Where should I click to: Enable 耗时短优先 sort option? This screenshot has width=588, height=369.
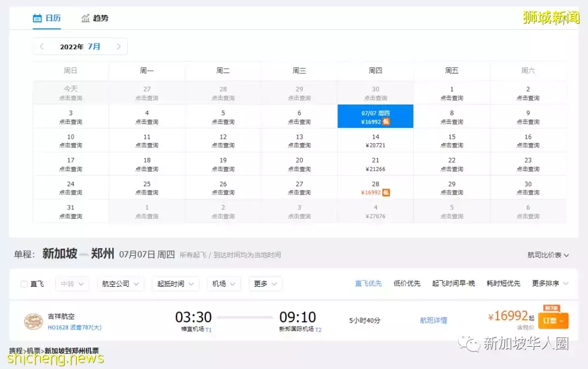pyautogui.click(x=503, y=283)
